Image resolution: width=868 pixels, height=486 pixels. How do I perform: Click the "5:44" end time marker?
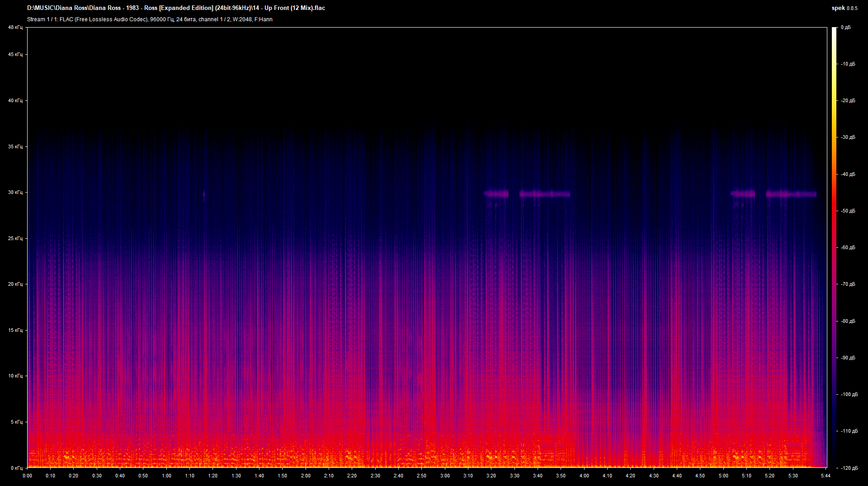[826, 476]
